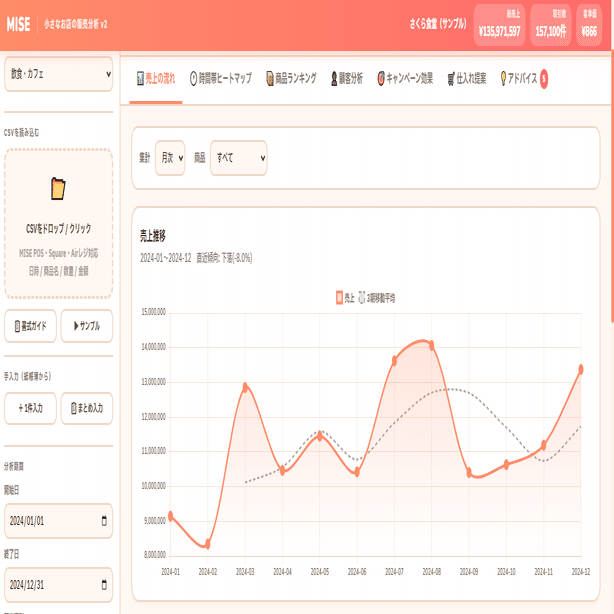Switch to 時間帯ヒートマップ tab
The width and height of the screenshot is (614, 614).
click(x=220, y=79)
